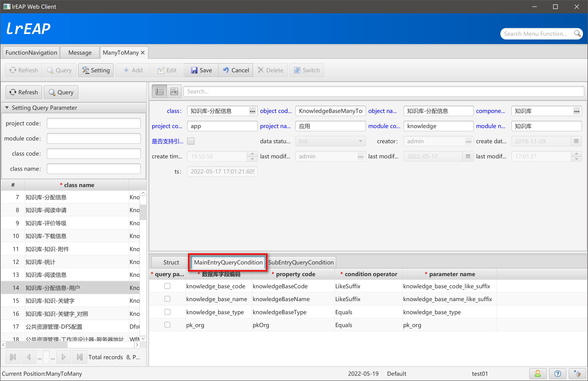Sort by property code column header
Screen dimensions: 588x381
pos(293,274)
